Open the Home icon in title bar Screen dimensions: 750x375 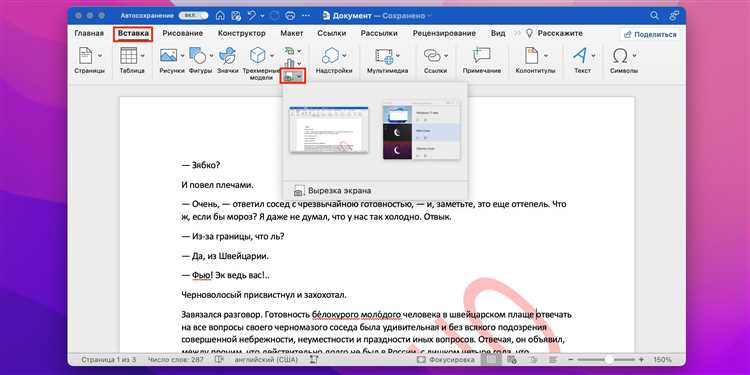(x=221, y=16)
